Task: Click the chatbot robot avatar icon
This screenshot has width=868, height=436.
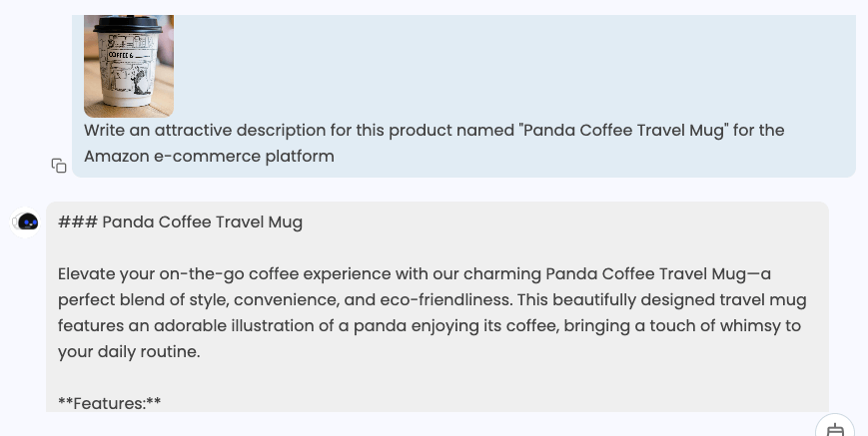Action: 28,221
